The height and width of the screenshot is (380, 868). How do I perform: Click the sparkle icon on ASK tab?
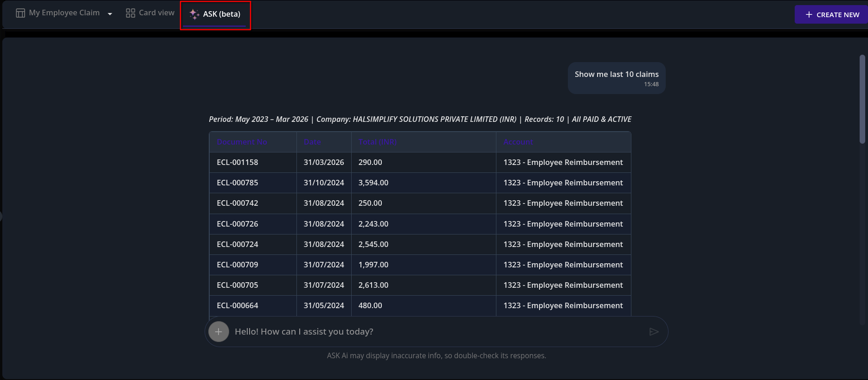(194, 14)
